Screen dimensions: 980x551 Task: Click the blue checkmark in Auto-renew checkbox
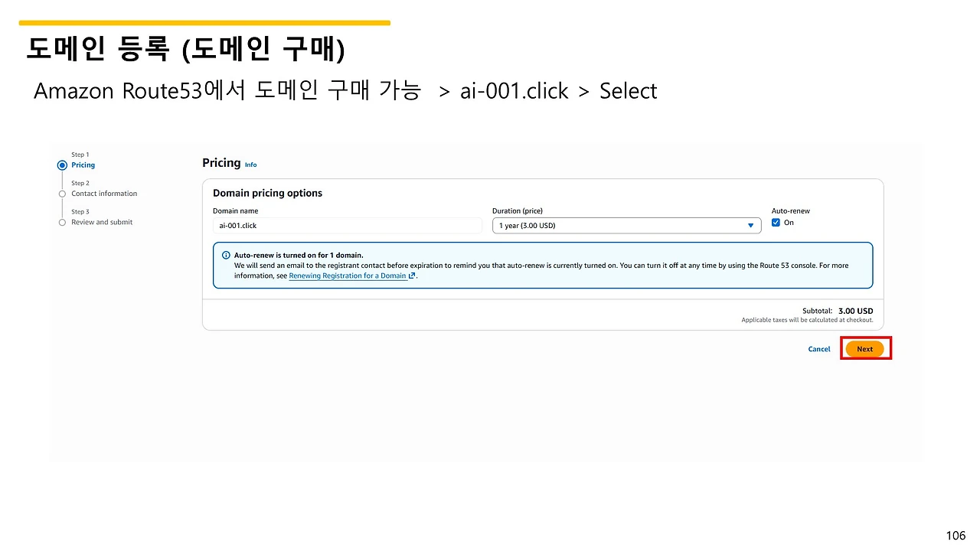click(x=776, y=223)
